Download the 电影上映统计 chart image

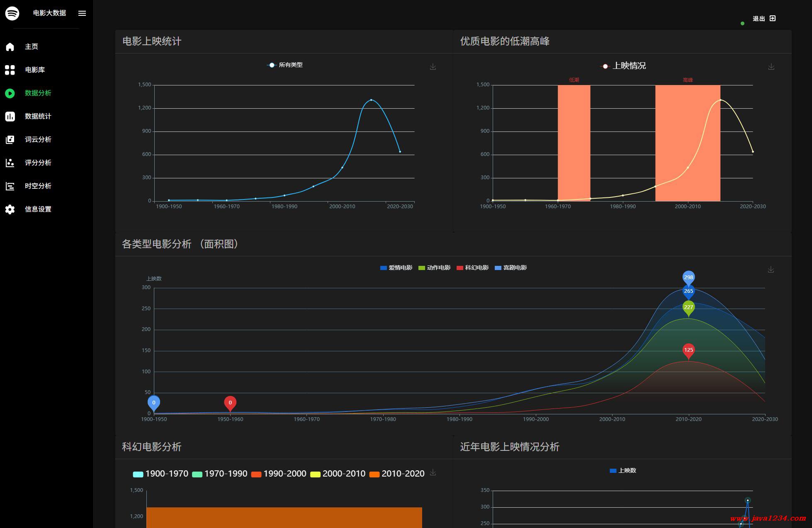433,66
